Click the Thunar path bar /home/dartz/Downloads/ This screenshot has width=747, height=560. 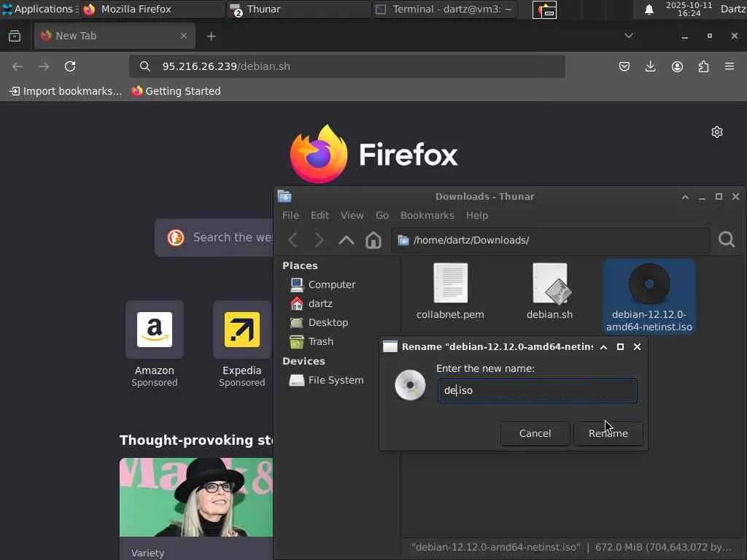click(551, 240)
